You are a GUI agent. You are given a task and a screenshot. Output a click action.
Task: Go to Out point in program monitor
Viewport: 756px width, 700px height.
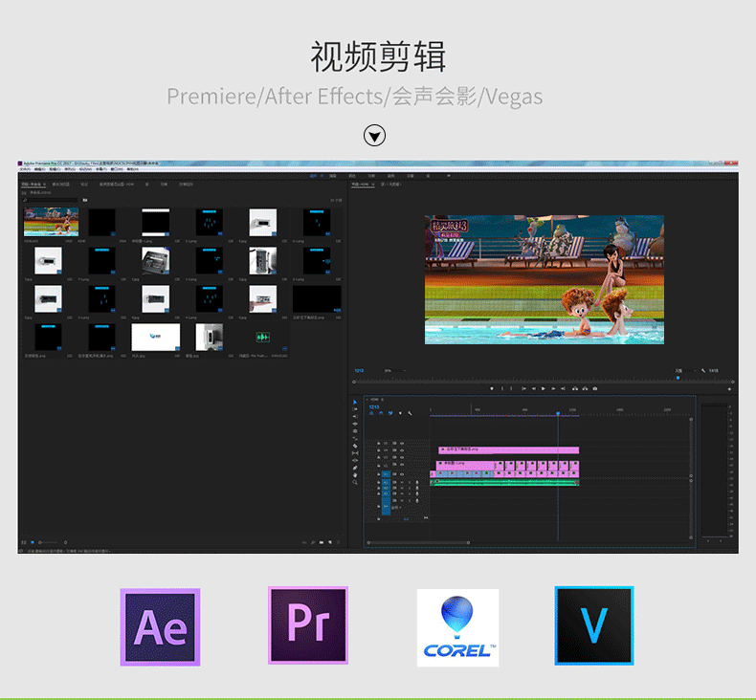tap(563, 388)
